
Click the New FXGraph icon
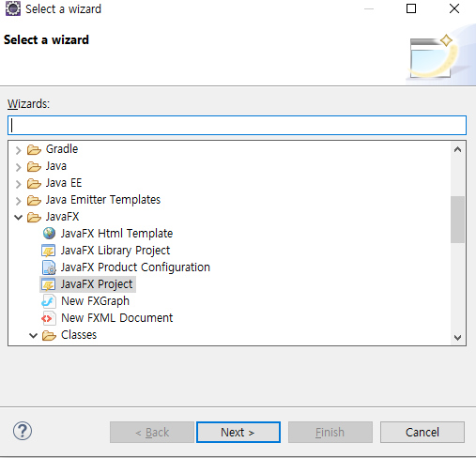pyautogui.click(x=49, y=301)
